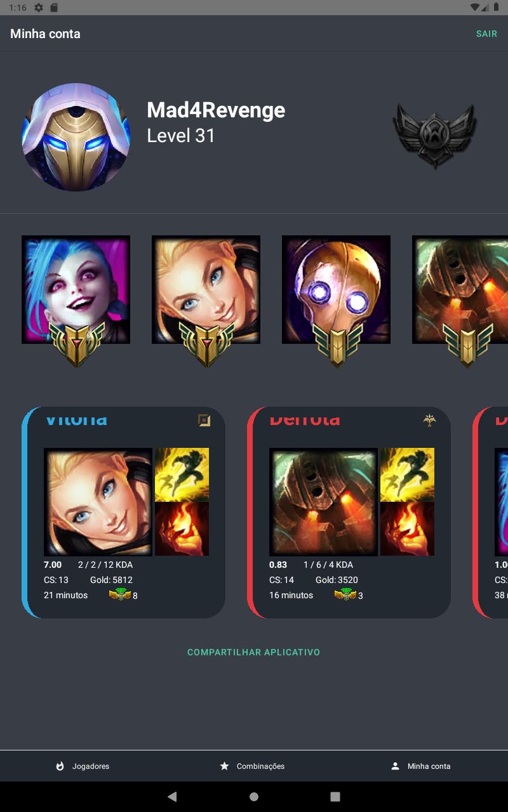Open the Lux victory match card
The width and height of the screenshot is (508, 812).
(124, 513)
